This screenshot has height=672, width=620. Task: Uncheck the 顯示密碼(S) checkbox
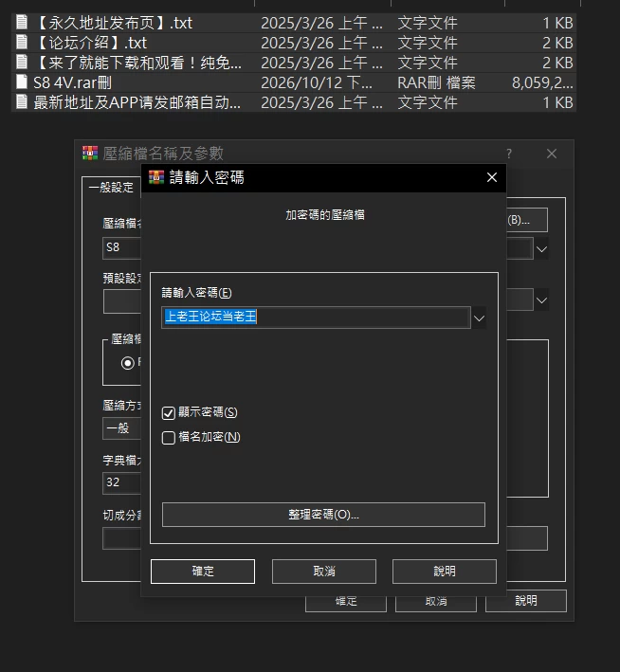[x=169, y=412]
